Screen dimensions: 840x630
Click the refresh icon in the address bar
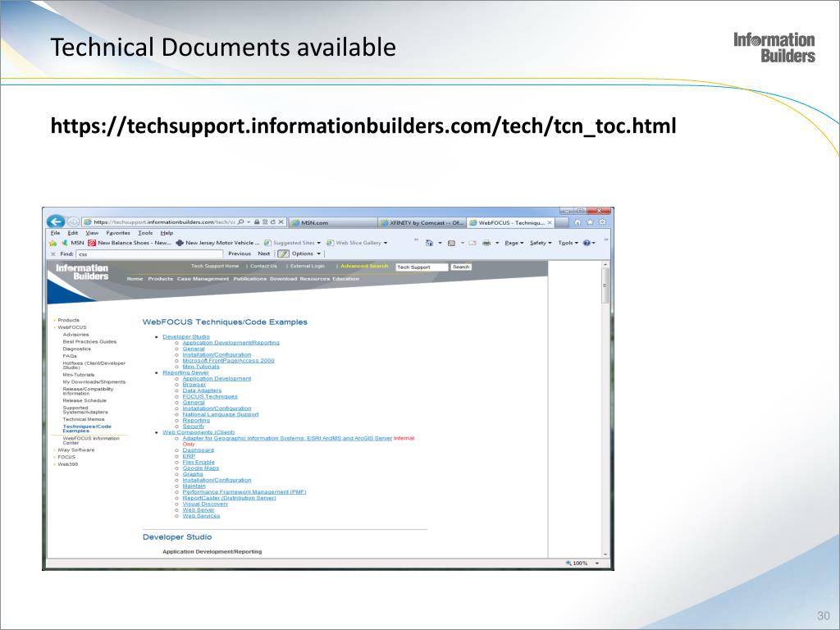pos(272,221)
